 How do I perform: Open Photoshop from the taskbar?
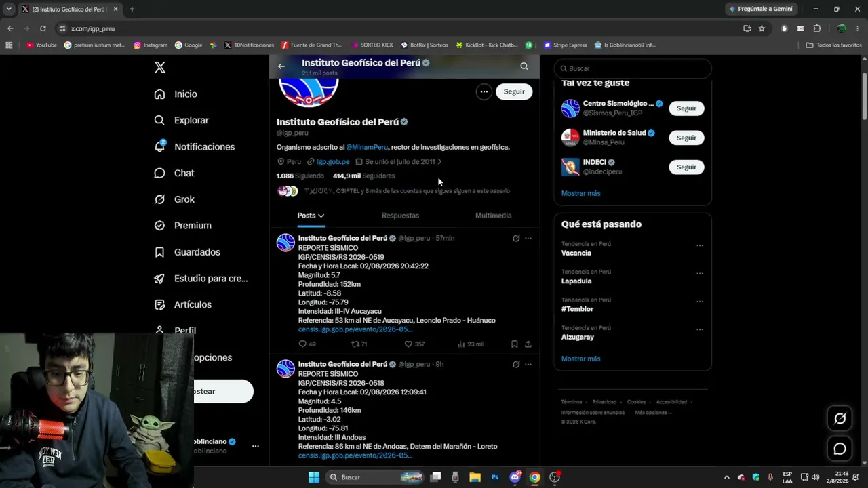[495, 477]
